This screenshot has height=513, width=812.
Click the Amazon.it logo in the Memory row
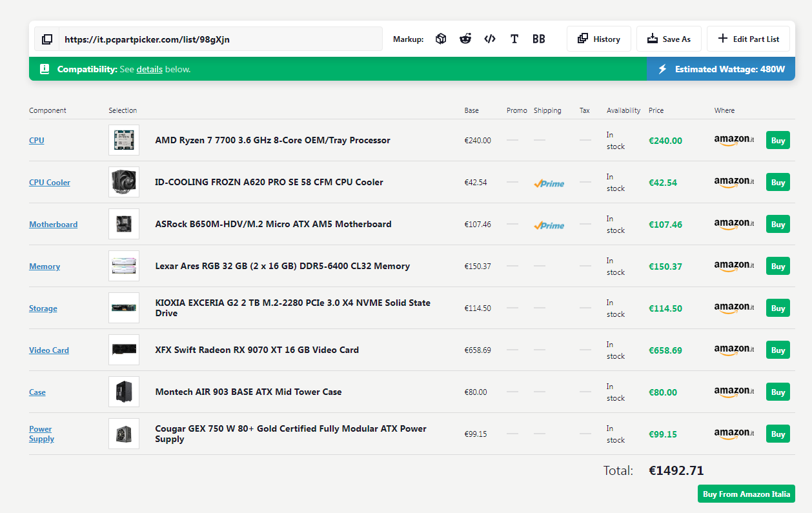tap(734, 267)
